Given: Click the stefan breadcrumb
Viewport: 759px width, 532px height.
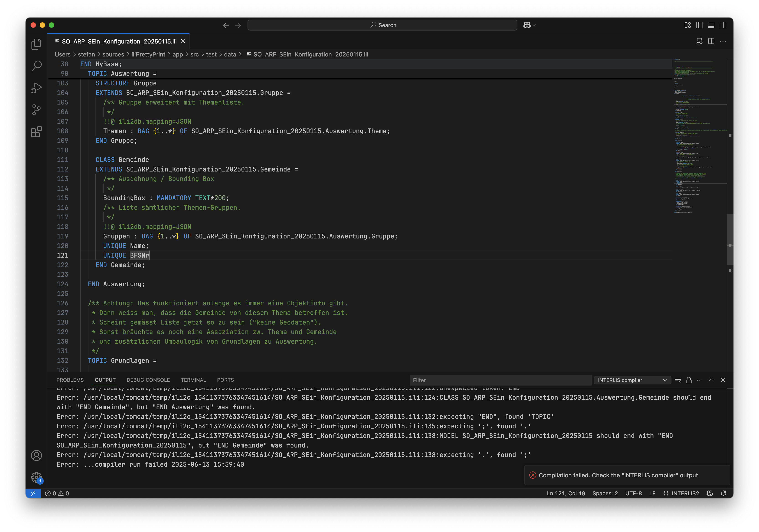Looking at the screenshot, I should pos(86,54).
